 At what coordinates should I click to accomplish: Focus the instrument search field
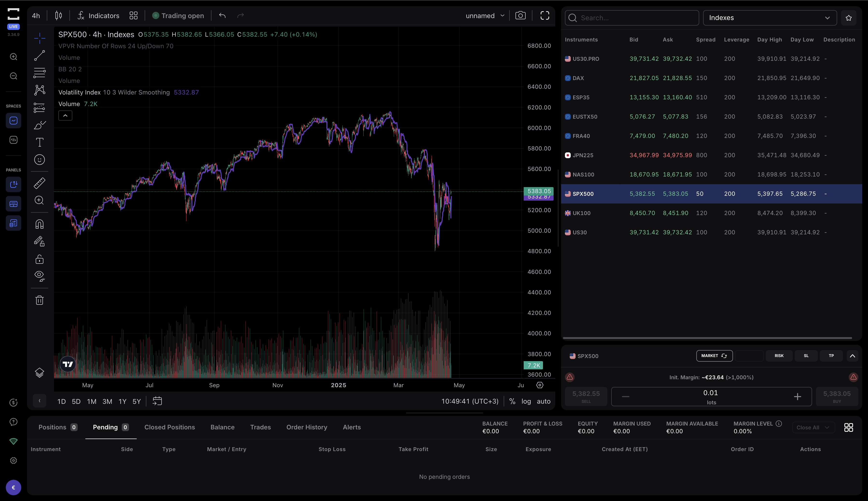(632, 18)
